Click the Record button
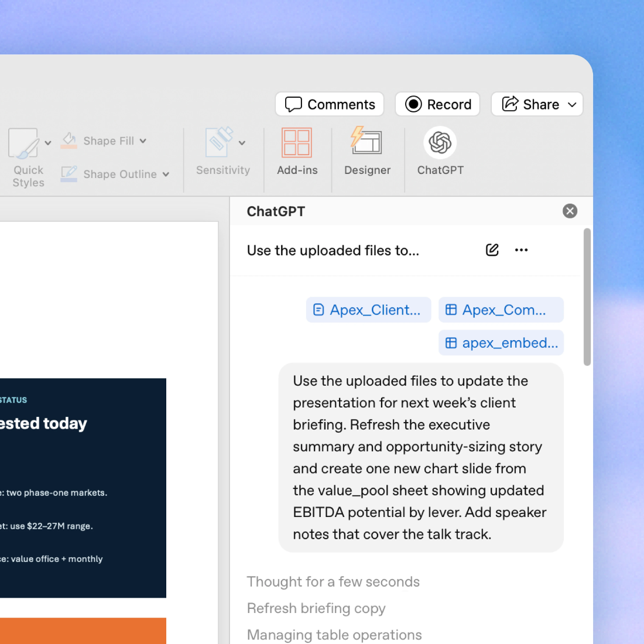Image resolution: width=644 pixels, height=644 pixels. pos(437,104)
